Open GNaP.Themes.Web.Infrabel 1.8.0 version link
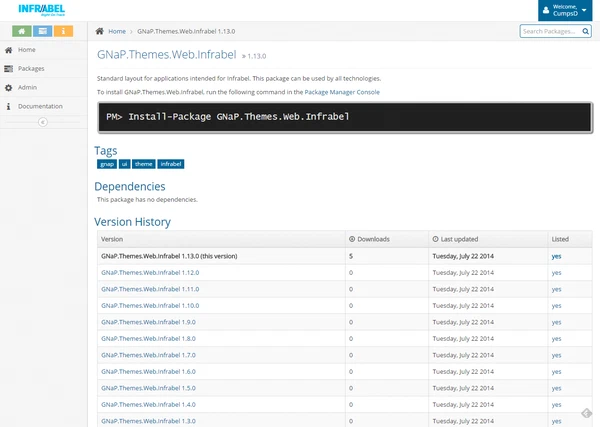The height and width of the screenshot is (427, 600). 148,339
